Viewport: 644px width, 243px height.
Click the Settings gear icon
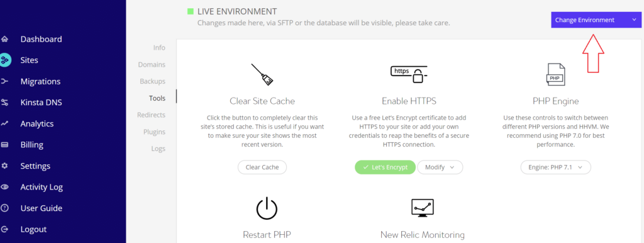click(4, 166)
